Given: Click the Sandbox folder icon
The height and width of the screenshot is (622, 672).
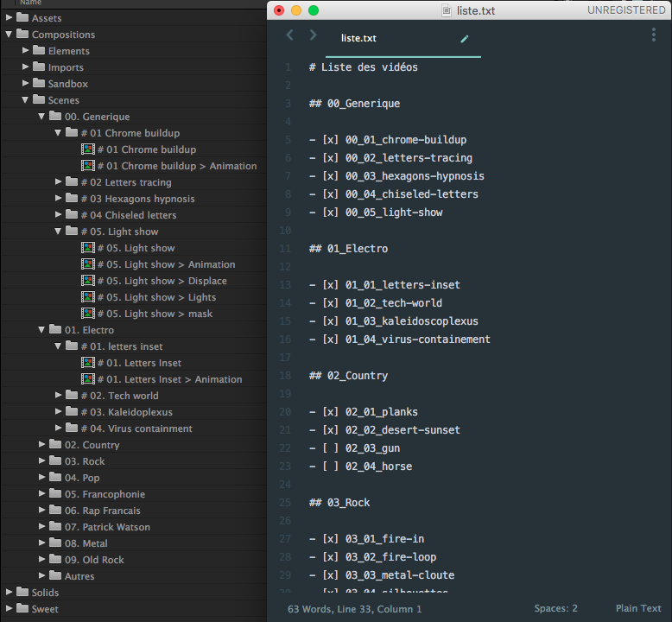Looking at the screenshot, I should click(39, 83).
